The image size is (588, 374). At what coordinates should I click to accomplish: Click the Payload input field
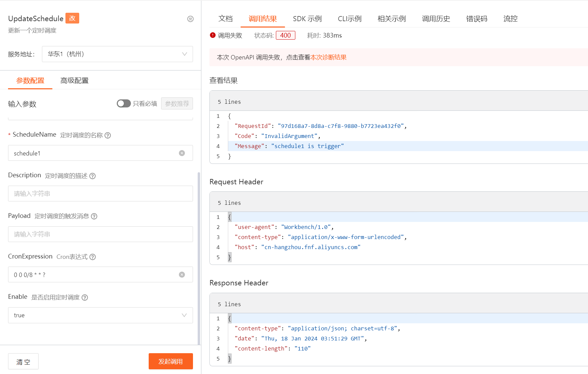click(x=100, y=234)
